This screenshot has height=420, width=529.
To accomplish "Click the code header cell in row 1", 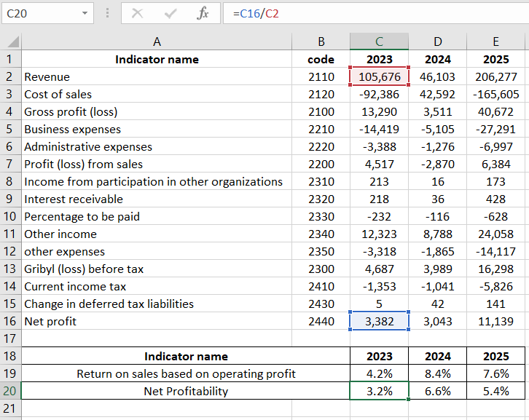I will pos(321,59).
